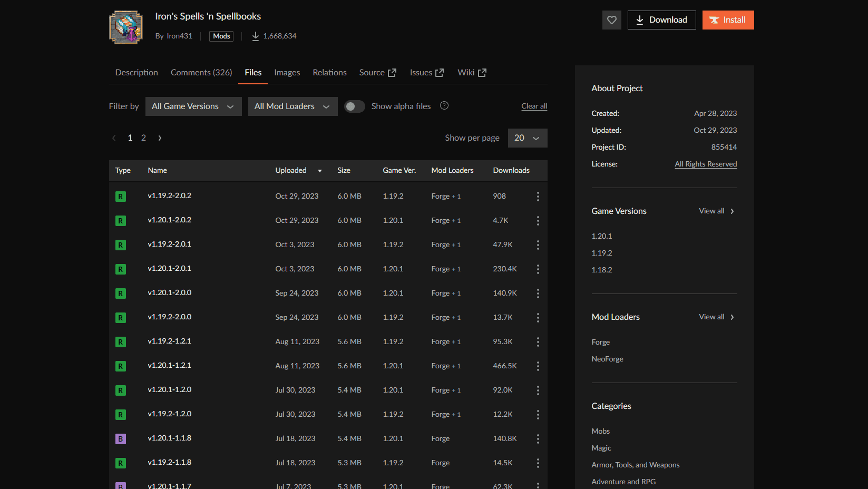
Task: Open the All Rights Reserved license link
Action: [706, 164]
